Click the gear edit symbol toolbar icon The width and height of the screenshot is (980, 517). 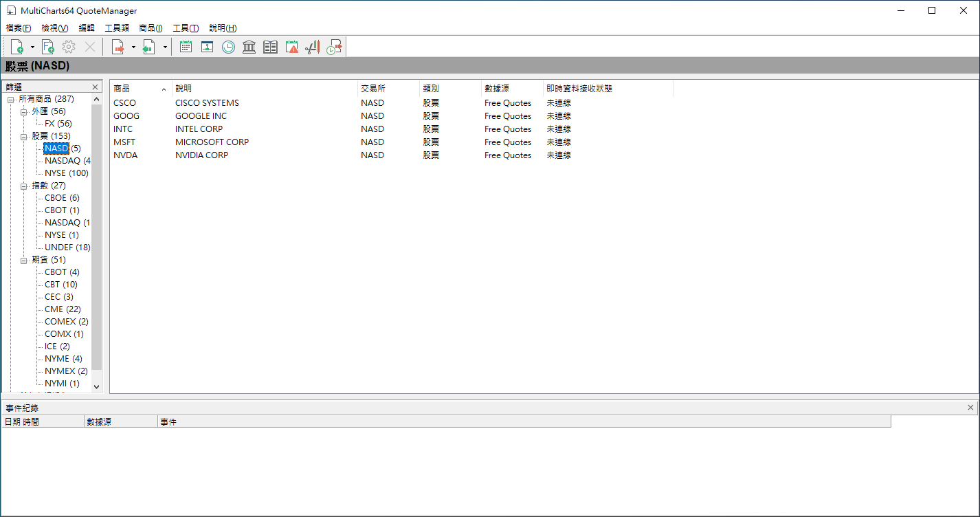click(69, 47)
